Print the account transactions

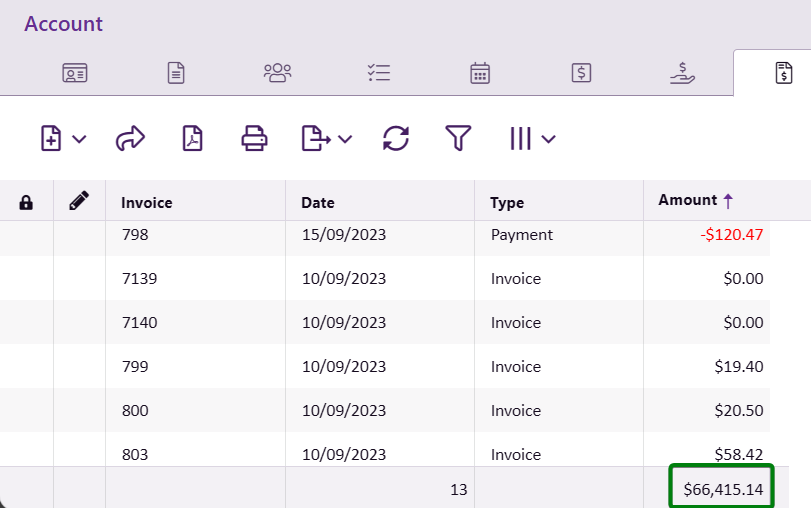(x=255, y=139)
